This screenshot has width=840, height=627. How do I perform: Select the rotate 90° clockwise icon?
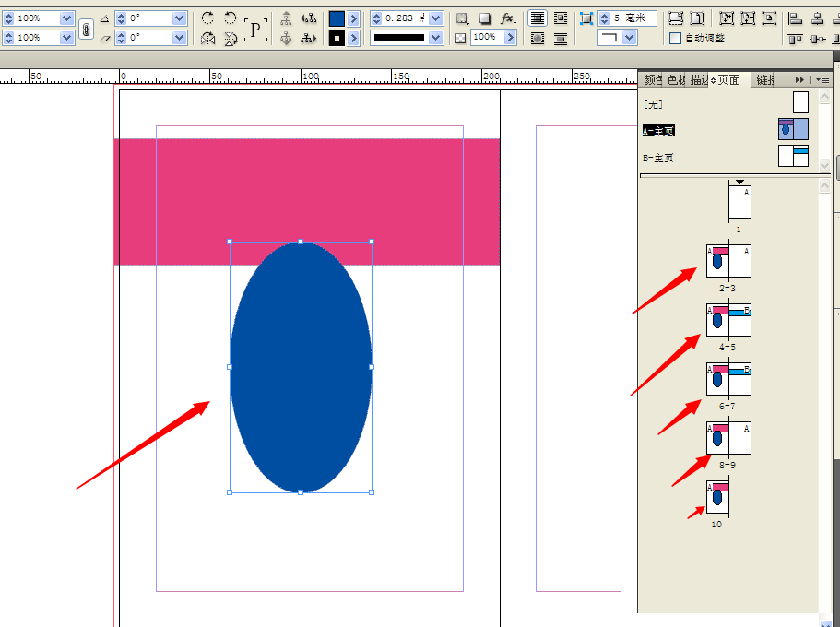[x=209, y=16]
